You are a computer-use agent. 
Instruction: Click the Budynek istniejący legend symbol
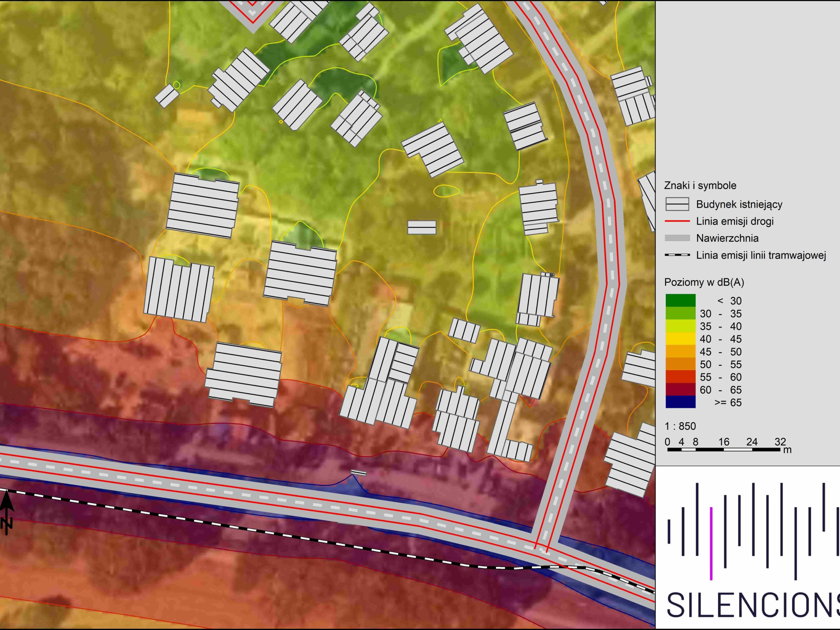tap(677, 204)
